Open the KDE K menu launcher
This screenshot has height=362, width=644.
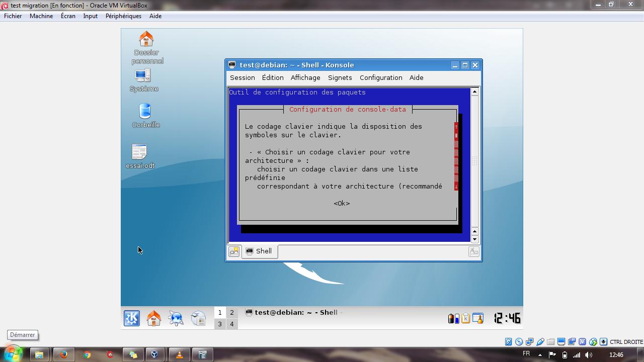pyautogui.click(x=132, y=318)
